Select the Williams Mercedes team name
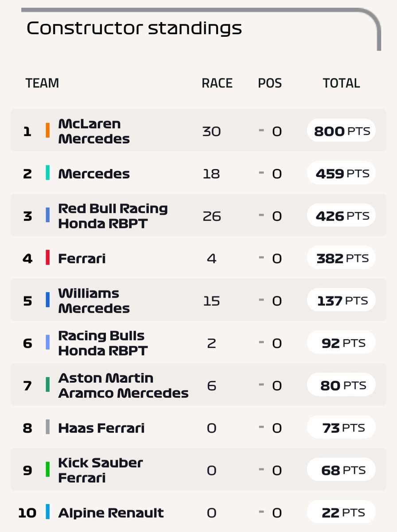The height and width of the screenshot is (532, 397). point(94,301)
